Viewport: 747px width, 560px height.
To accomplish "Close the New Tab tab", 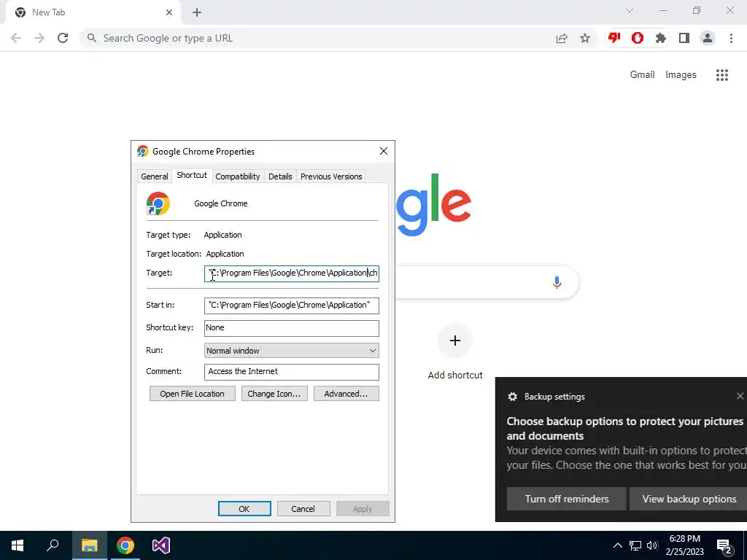I will [x=169, y=12].
